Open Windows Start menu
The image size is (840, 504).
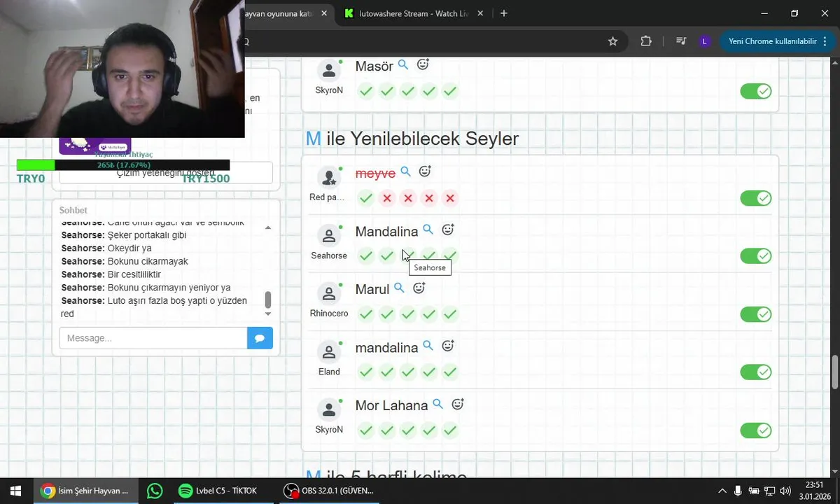15,491
